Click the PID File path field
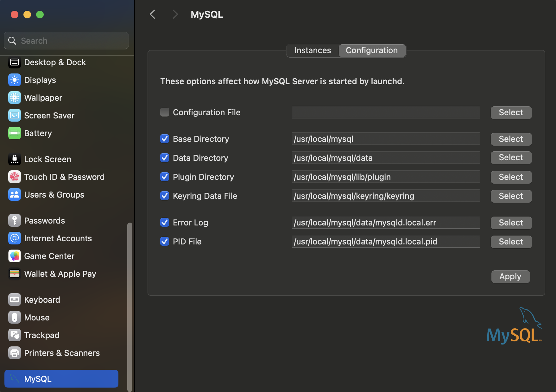The height and width of the screenshot is (392, 556). [x=386, y=241]
